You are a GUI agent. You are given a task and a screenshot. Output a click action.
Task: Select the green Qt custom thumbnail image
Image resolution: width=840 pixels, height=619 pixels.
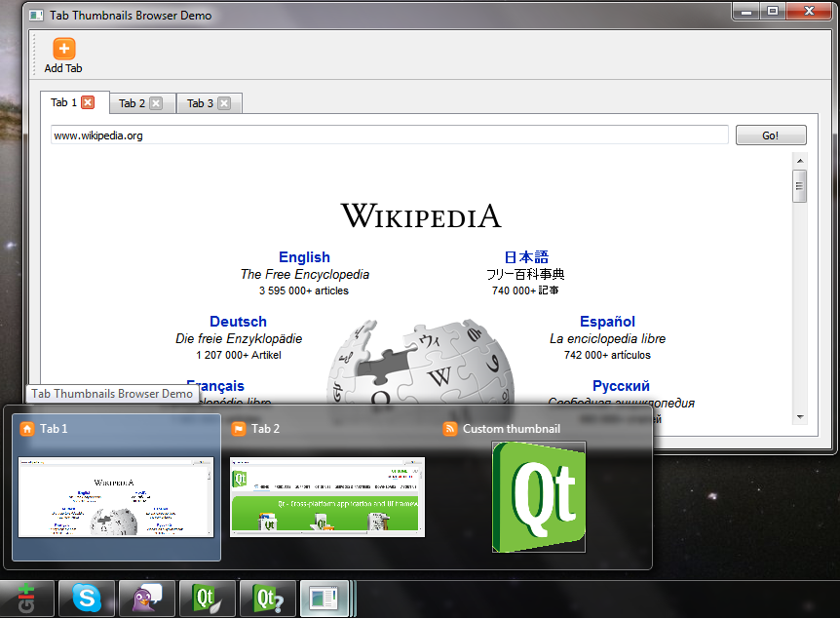pyautogui.click(x=538, y=496)
